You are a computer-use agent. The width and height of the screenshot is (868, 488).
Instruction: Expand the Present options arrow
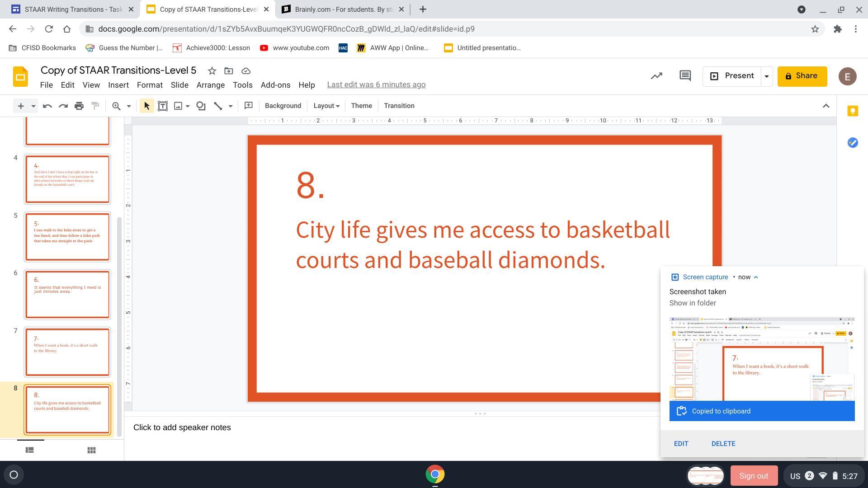tap(766, 76)
